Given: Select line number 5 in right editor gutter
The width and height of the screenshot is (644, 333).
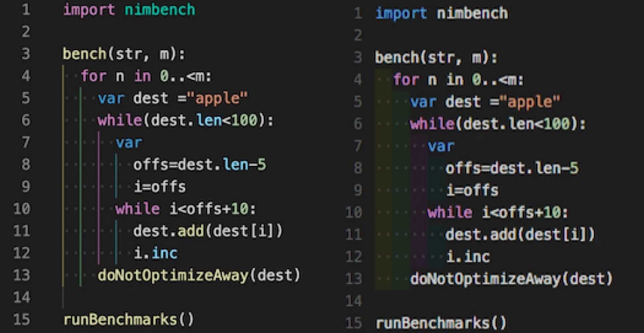Looking at the screenshot, I should [x=358, y=102].
